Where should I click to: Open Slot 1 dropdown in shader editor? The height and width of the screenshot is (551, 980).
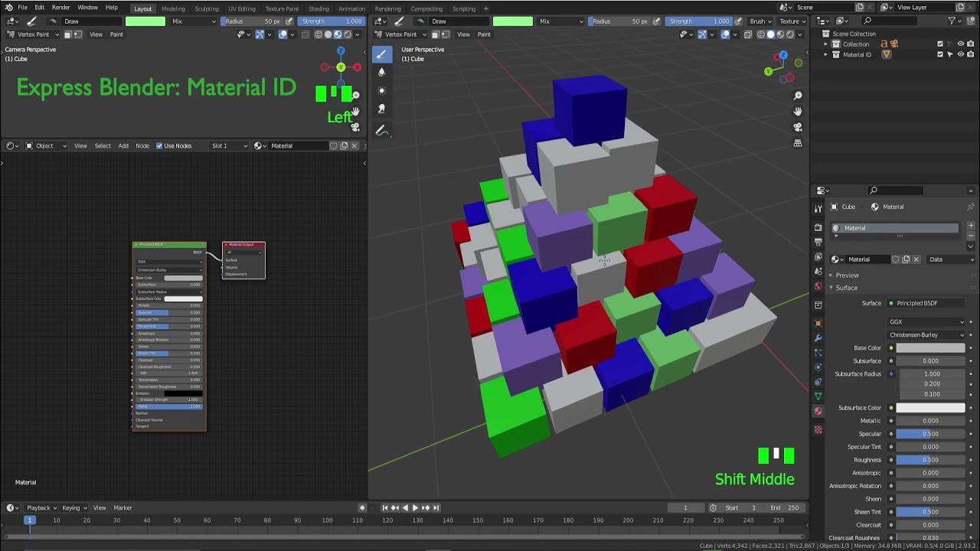click(x=230, y=145)
